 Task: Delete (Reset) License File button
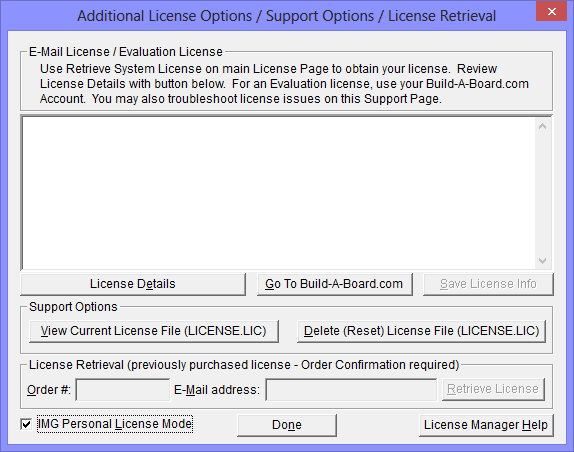[x=421, y=331]
